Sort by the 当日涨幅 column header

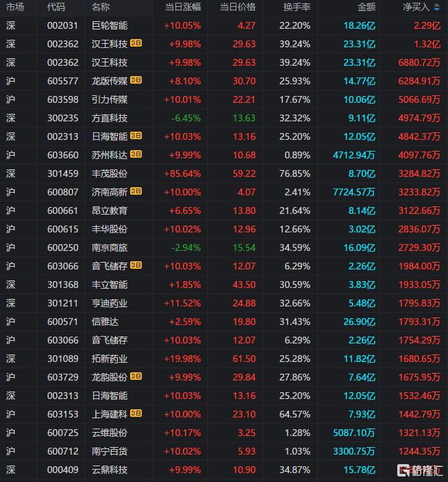[x=183, y=7]
